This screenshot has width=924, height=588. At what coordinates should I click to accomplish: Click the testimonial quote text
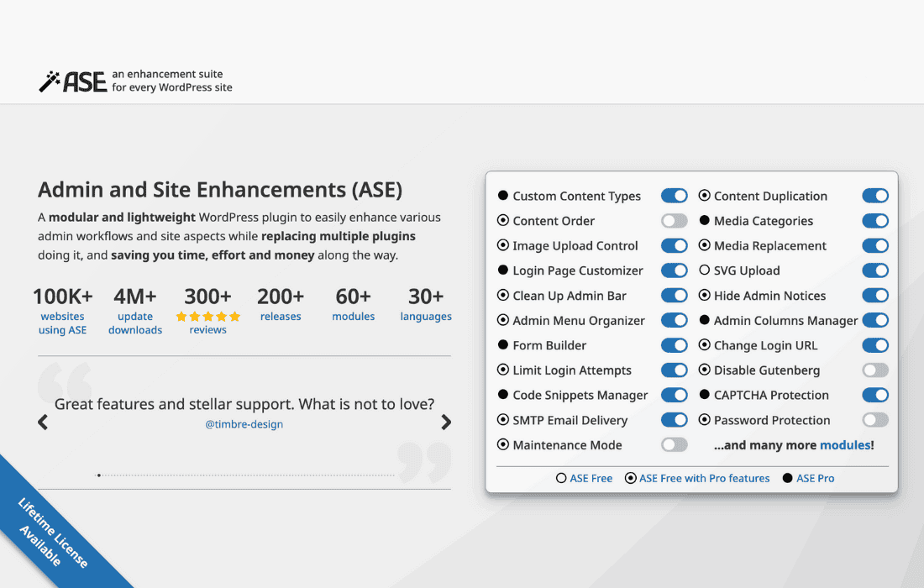244,404
